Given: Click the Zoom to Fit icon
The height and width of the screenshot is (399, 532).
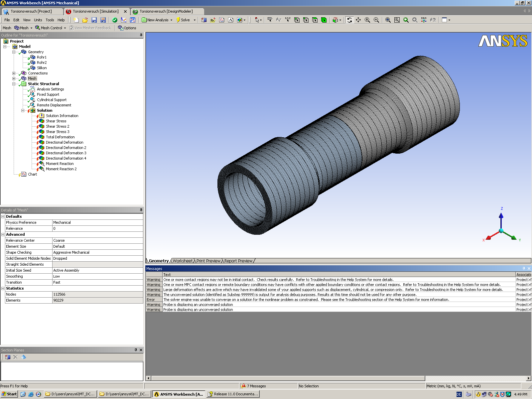Looking at the screenshot, I should coord(388,20).
